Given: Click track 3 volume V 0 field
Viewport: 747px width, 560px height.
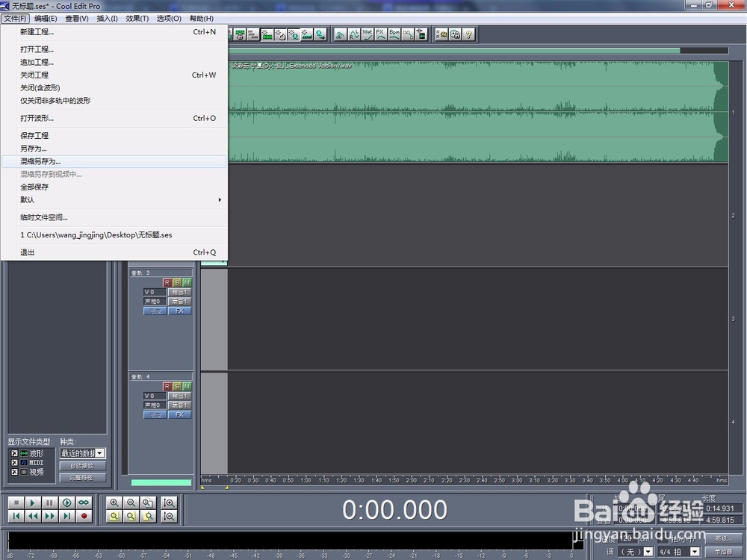Looking at the screenshot, I should pyautogui.click(x=155, y=292).
